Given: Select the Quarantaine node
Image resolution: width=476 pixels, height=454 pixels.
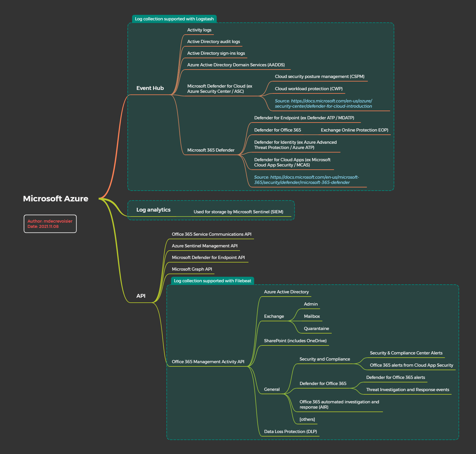Looking at the screenshot, I should coord(317,329).
